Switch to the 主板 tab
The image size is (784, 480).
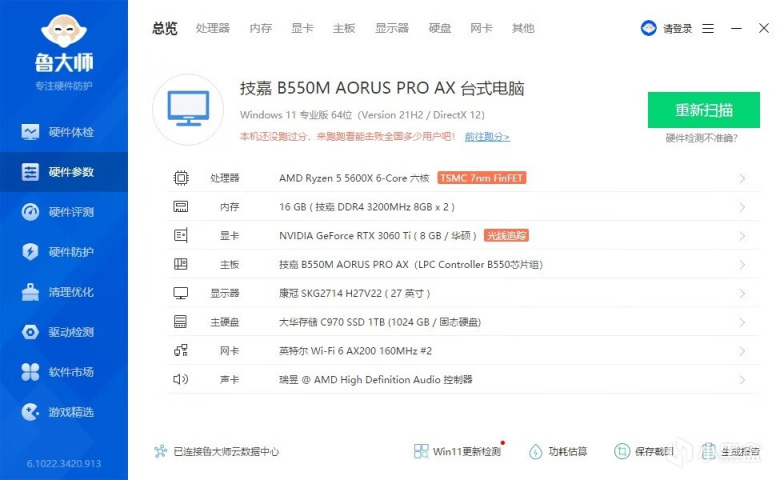(344, 28)
